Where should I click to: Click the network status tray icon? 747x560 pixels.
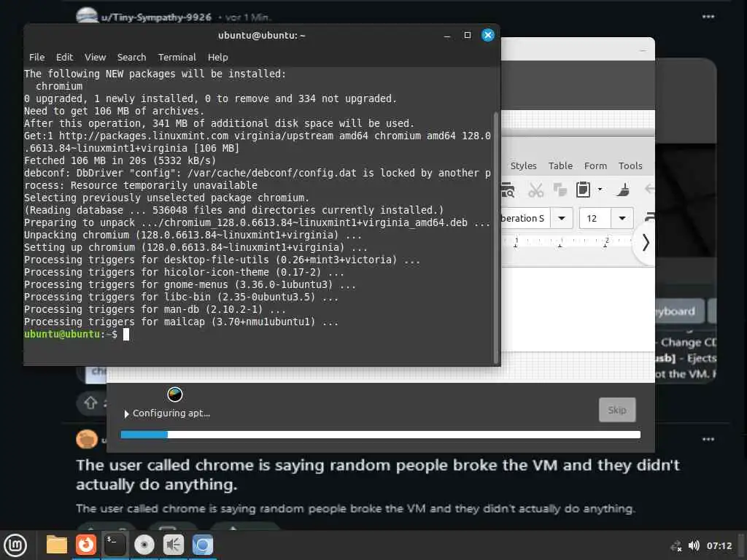[x=676, y=546]
